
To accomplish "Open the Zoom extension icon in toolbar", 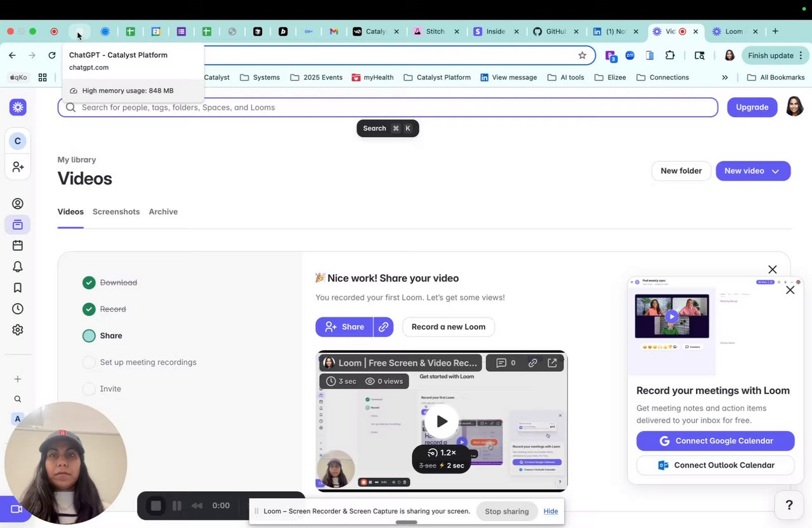I will coord(630,55).
